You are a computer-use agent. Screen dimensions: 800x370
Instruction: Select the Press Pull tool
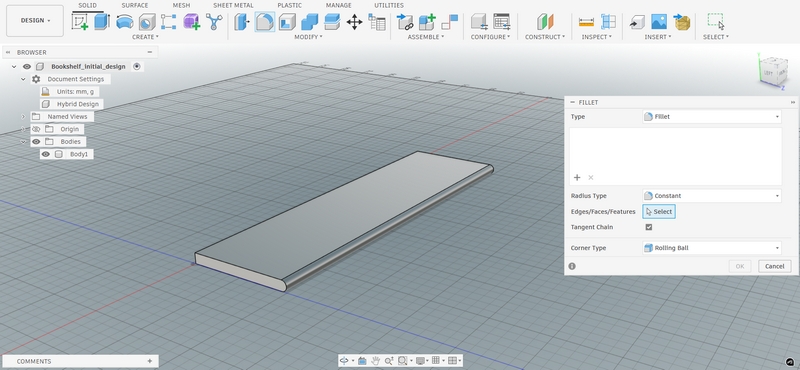tap(242, 21)
